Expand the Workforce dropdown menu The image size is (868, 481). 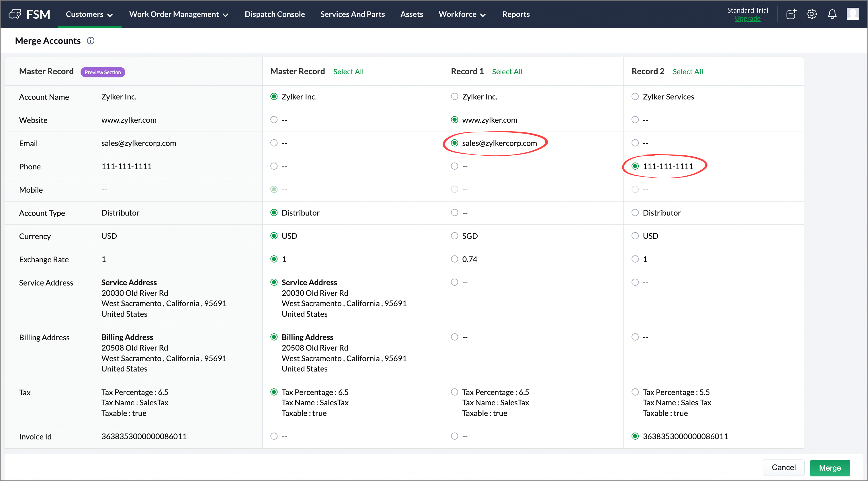[462, 14]
